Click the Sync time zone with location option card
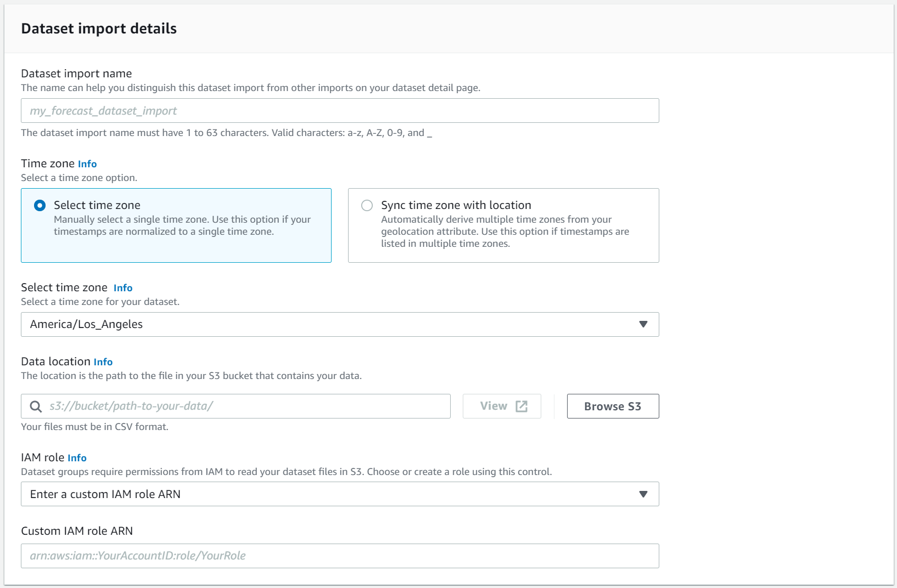This screenshot has height=588, width=897. 503,225
